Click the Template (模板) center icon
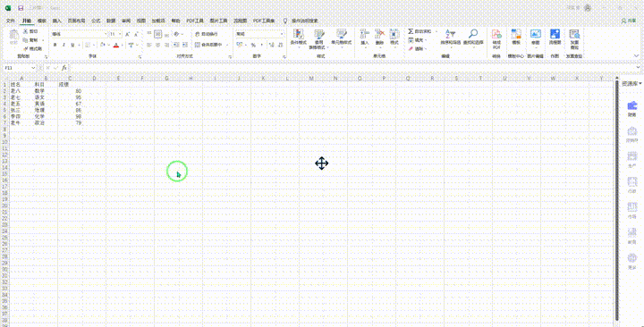644x327 pixels. point(516,35)
